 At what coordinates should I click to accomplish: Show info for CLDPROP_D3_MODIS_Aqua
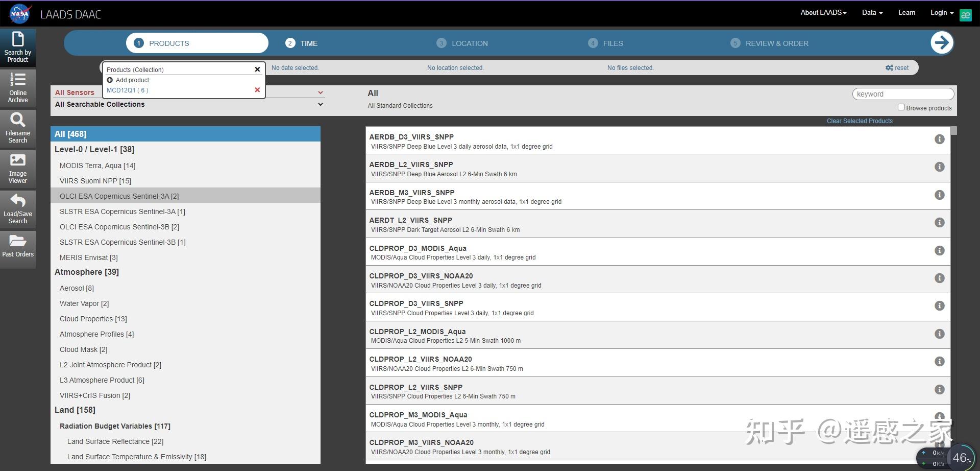(x=939, y=251)
